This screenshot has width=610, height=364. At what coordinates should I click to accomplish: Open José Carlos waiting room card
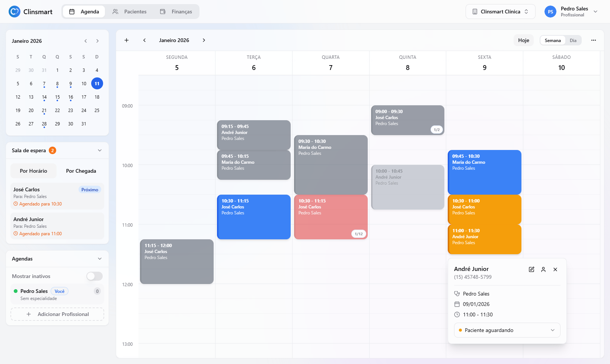click(57, 197)
